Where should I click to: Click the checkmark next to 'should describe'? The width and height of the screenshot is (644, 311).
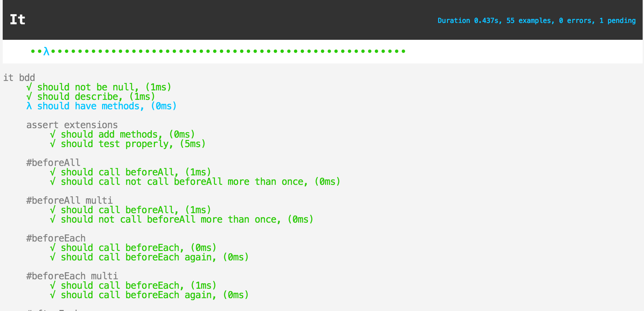tap(29, 97)
